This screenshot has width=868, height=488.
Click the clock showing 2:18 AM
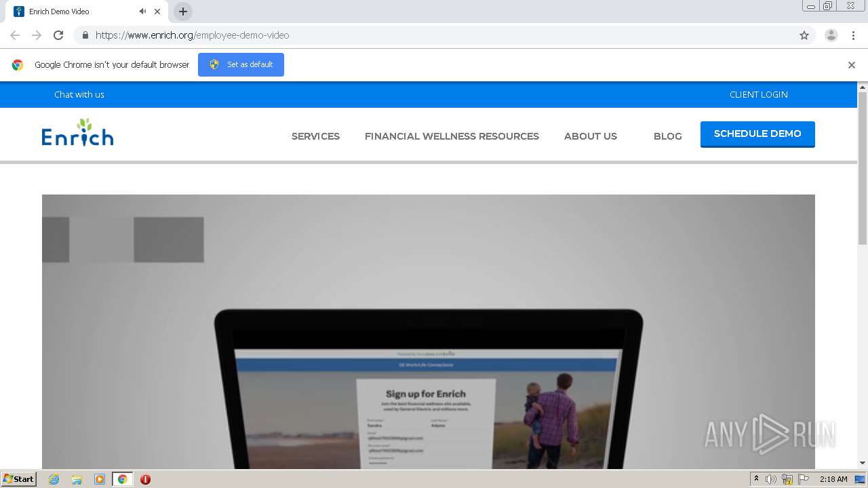833,479
